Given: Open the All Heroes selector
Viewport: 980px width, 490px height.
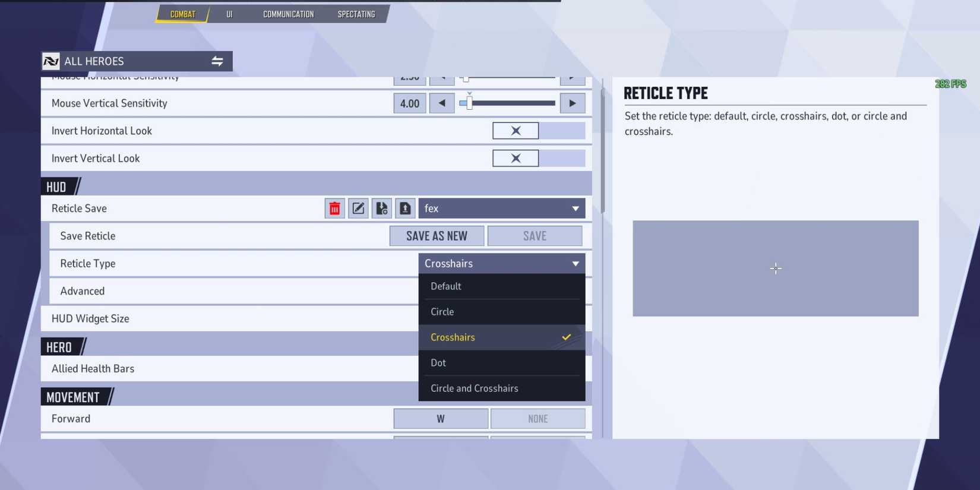Looking at the screenshot, I should [x=137, y=61].
